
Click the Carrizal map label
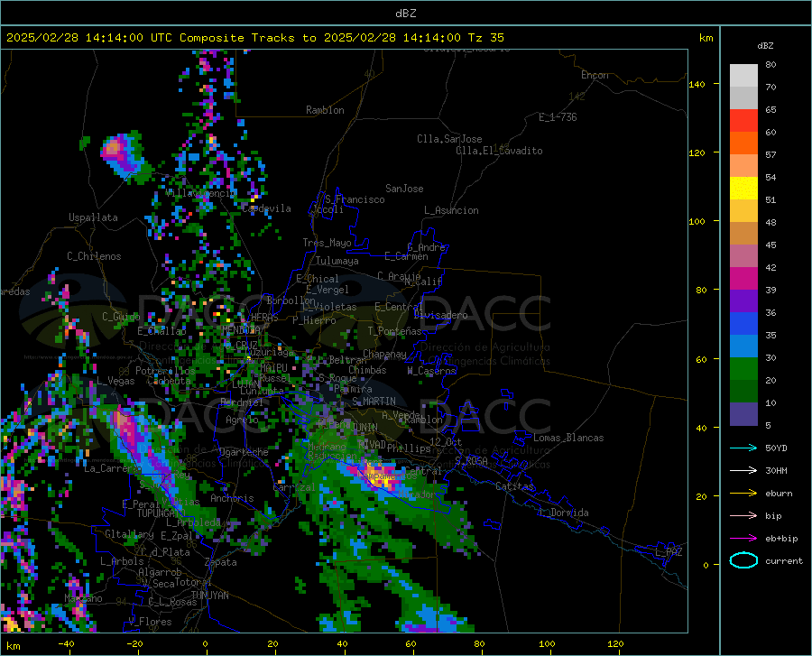pyautogui.click(x=293, y=487)
